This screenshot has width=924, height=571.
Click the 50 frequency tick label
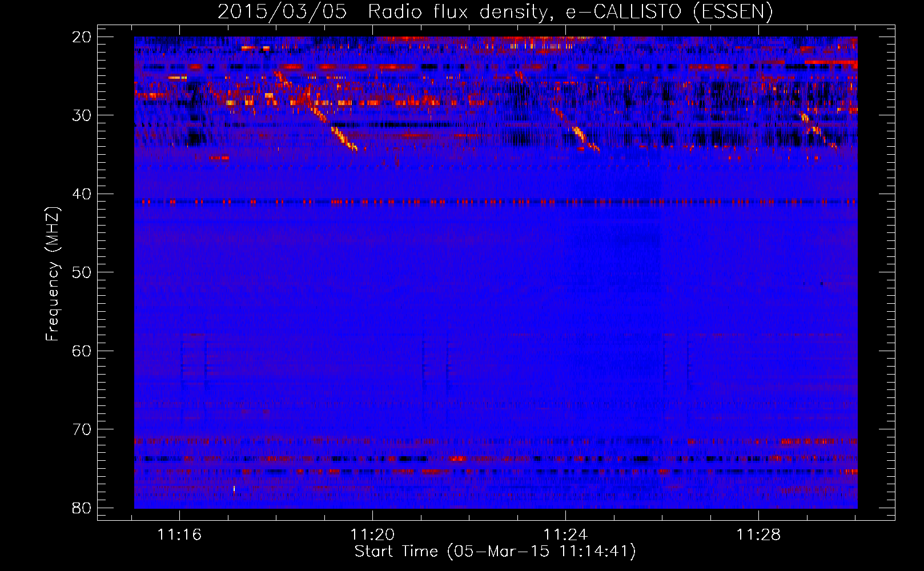click(x=82, y=272)
